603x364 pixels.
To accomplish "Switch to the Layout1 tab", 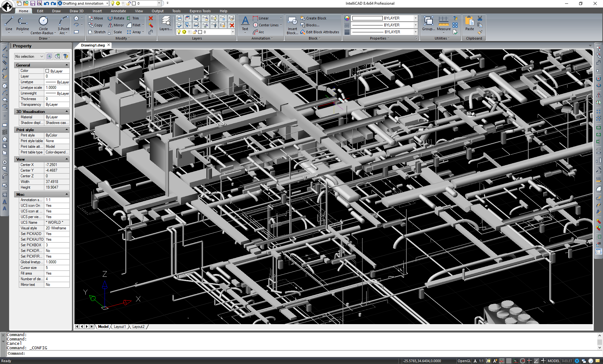I will [120, 327].
